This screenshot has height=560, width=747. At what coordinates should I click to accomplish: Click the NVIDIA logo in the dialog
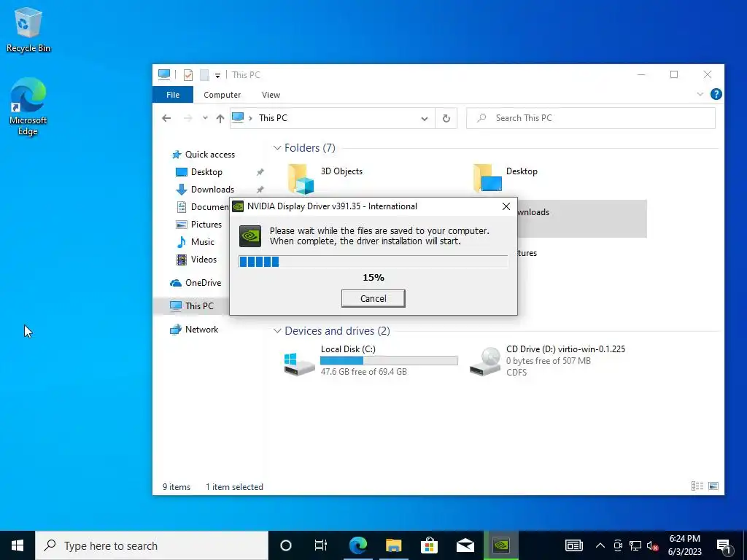(x=250, y=236)
